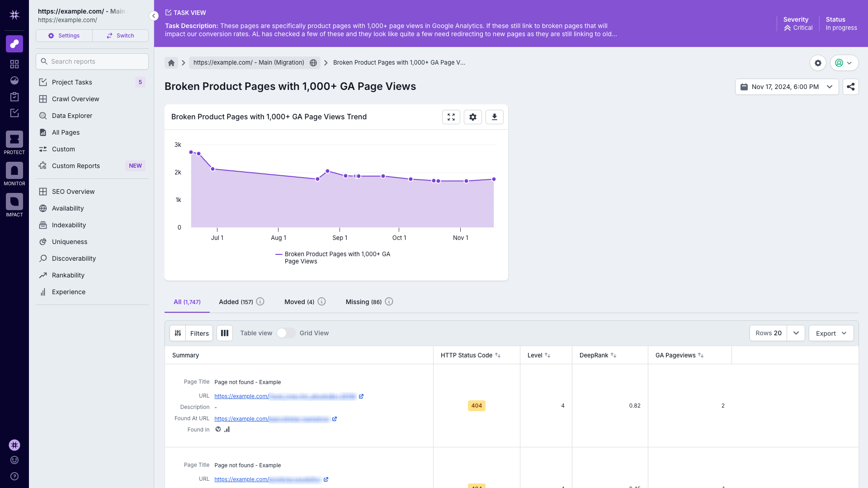868x488 pixels.
Task: Open Data Explorer in sidebar
Action: (92, 116)
